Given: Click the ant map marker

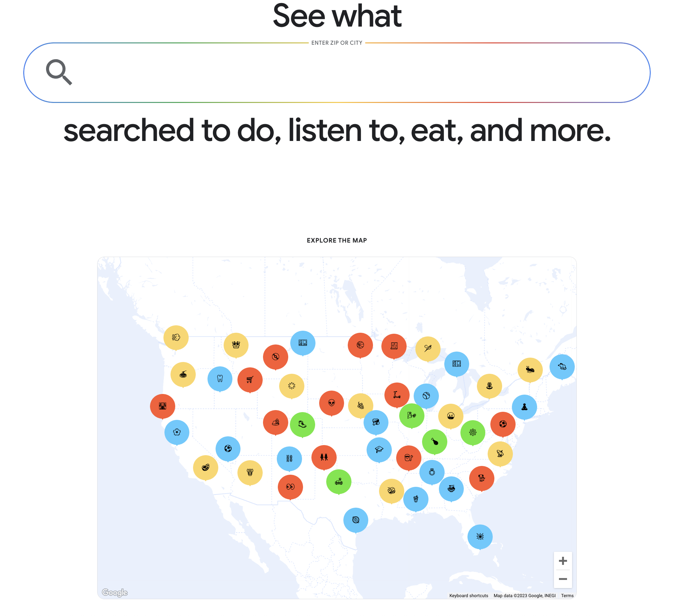Looking at the screenshot, I should 530,370.
